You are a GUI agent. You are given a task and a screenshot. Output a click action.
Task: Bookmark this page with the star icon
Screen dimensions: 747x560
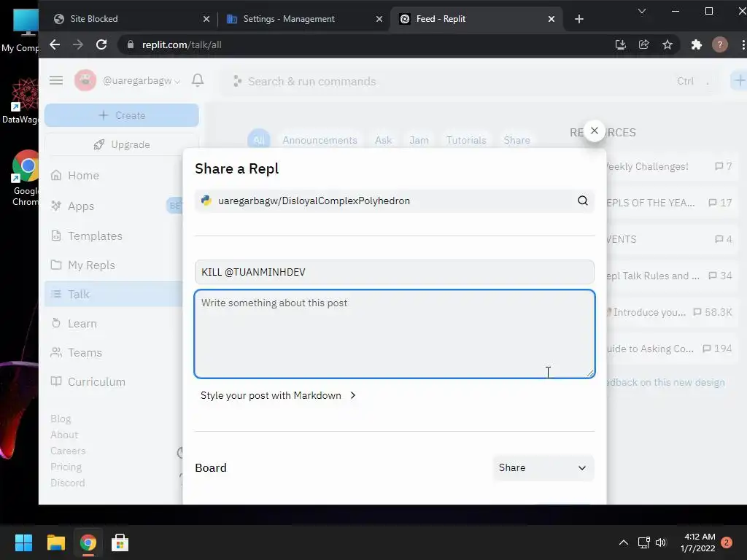(667, 44)
